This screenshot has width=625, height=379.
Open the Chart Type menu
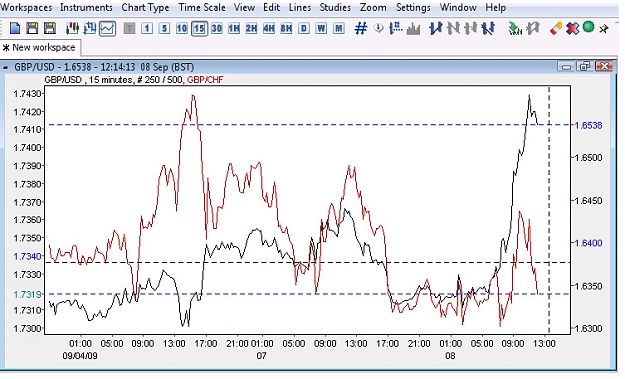pyautogui.click(x=145, y=8)
